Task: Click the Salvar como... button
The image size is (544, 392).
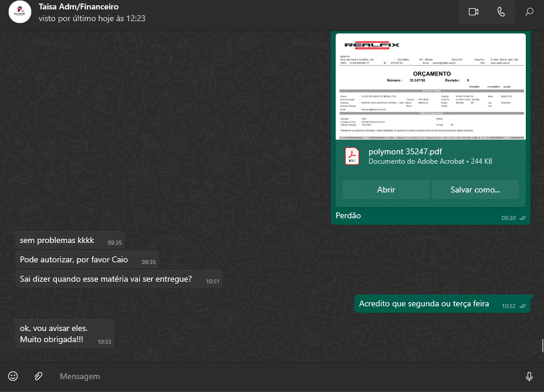Action: tap(475, 190)
